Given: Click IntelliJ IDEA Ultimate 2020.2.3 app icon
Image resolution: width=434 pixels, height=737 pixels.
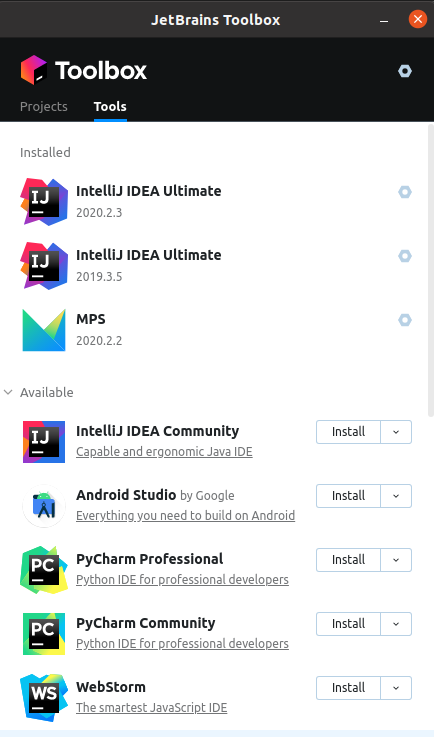Looking at the screenshot, I should [44, 202].
